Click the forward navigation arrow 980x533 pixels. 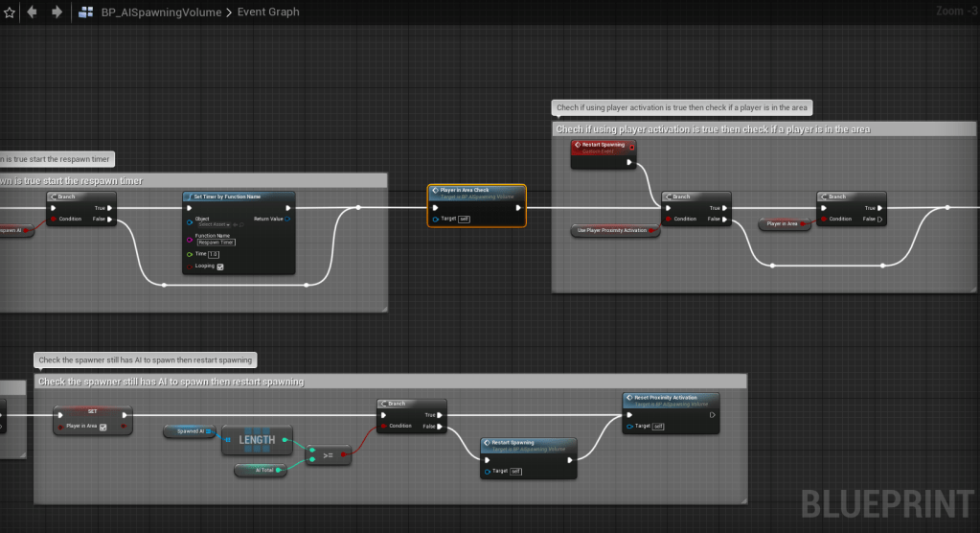57,12
